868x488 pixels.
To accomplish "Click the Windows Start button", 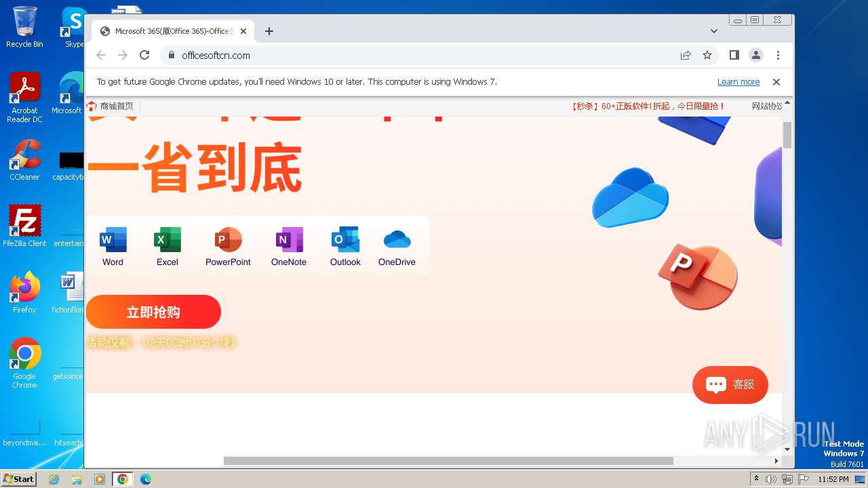I will coord(19,479).
